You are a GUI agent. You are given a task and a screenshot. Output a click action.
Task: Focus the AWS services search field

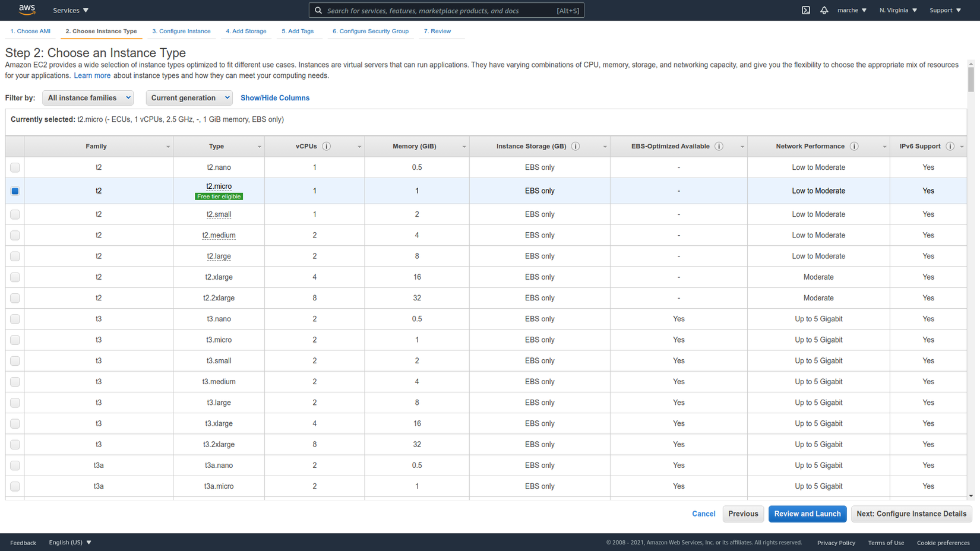440,10
